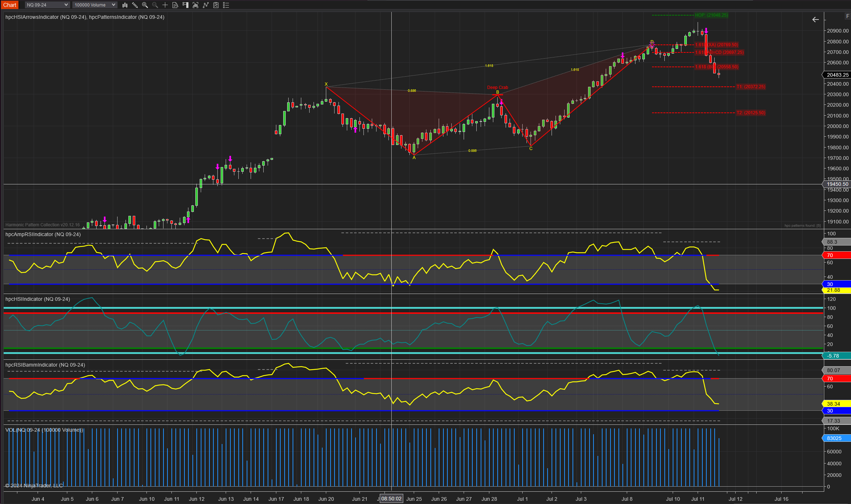This screenshot has height=504, width=851.
Task: Open the strategies icon in toolbar
Action: (x=206, y=5)
